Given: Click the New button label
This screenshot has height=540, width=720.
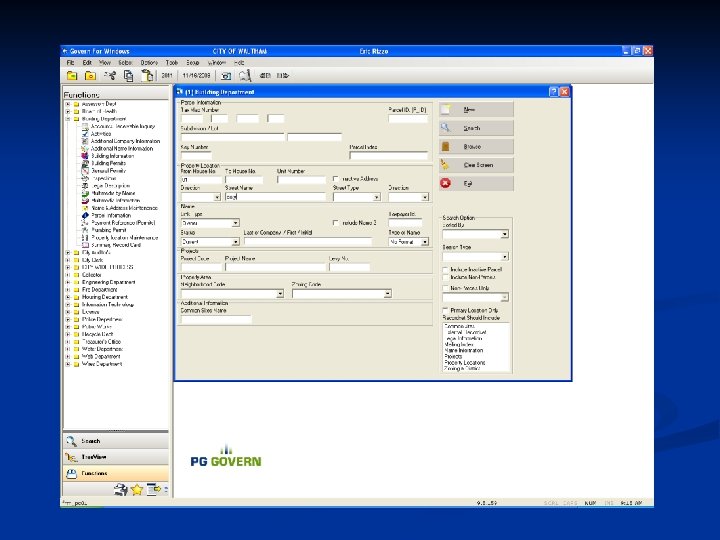Looking at the screenshot, I should [x=469, y=110].
